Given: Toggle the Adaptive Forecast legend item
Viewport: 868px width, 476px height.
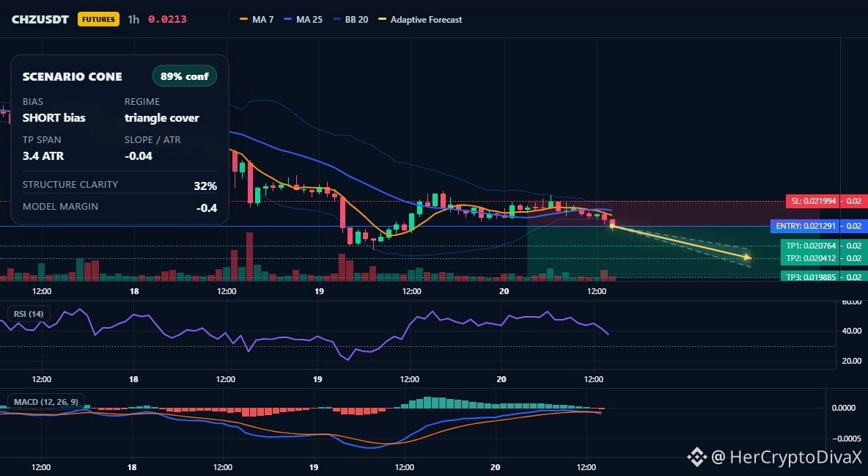Looking at the screenshot, I should click(x=420, y=19).
